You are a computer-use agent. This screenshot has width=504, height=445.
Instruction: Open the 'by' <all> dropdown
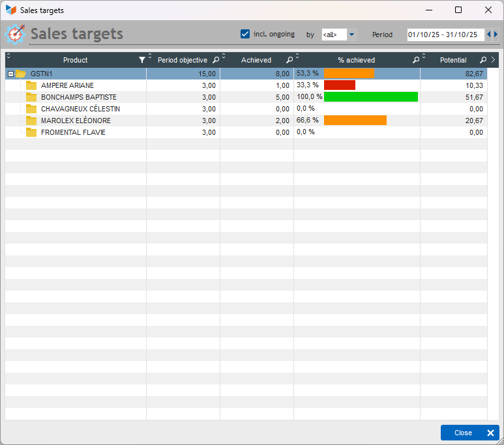351,35
